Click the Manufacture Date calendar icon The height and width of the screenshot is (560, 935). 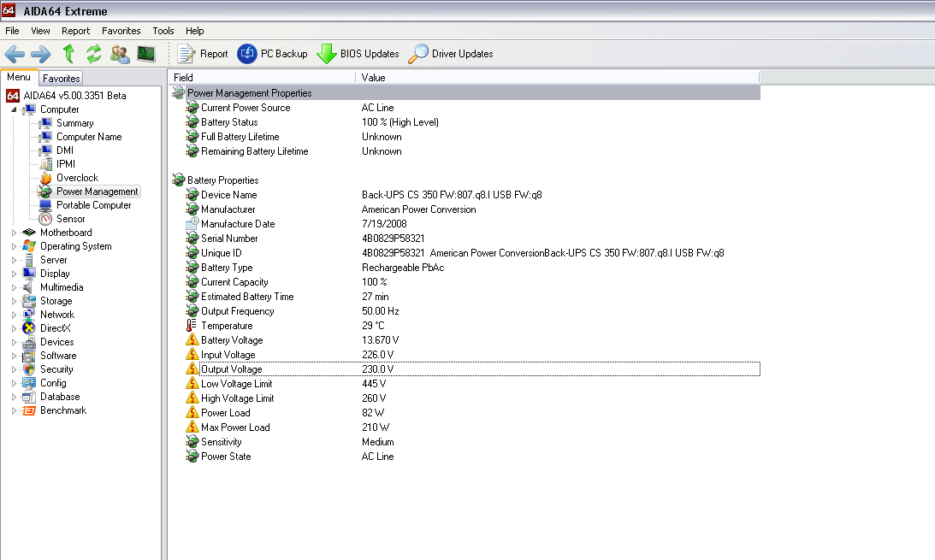click(x=192, y=224)
